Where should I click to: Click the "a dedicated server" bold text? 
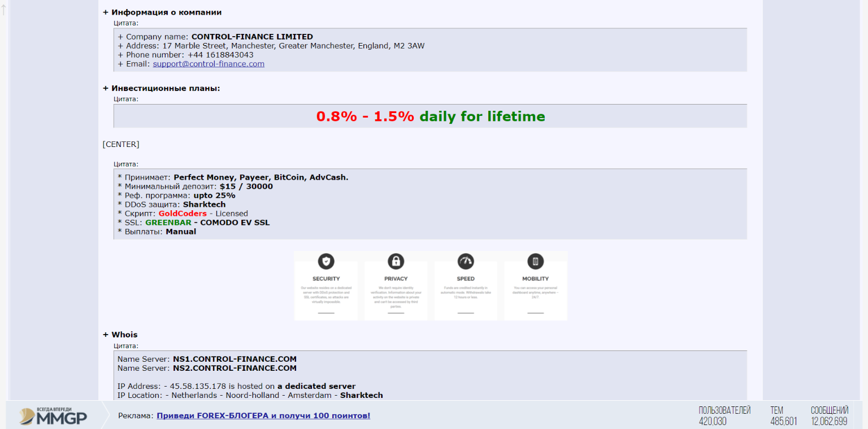(x=316, y=386)
